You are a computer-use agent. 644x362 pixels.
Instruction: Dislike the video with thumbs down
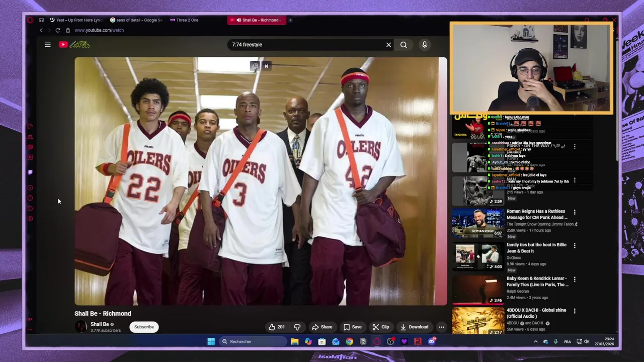coord(297,327)
